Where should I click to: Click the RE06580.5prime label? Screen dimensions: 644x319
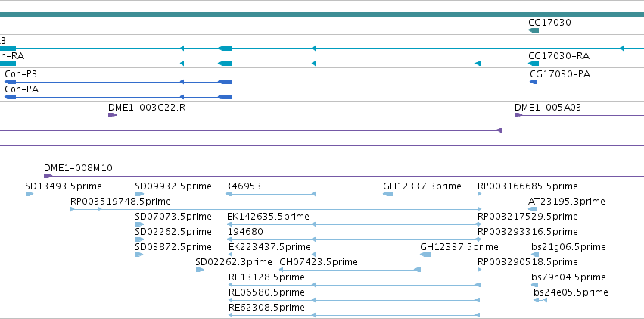coord(266,292)
